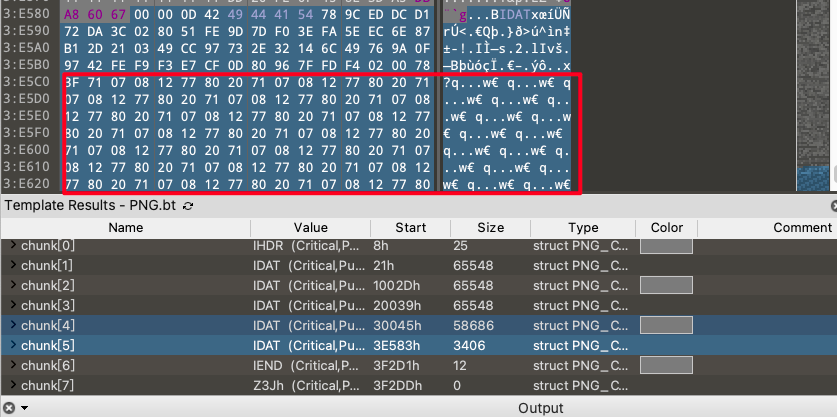
Task: Pick the color swatch on the chunk[6] row
Action: point(666,365)
